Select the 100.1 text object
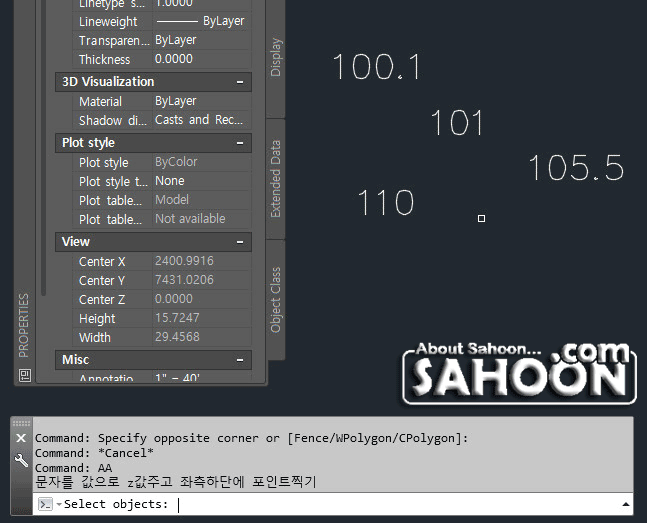This screenshot has width=647, height=523. pyautogui.click(x=376, y=67)
